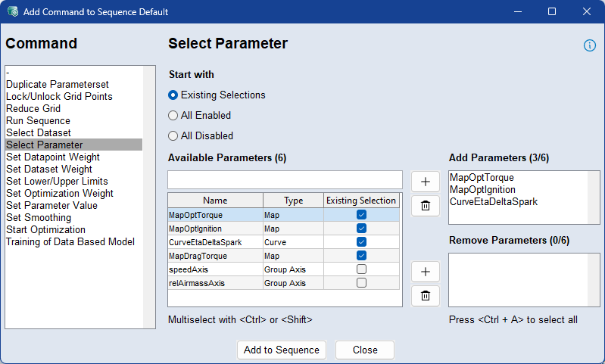Choose Duplicate Parameterset from command list
Image resolution: width=605 pixels, height=364 pixels.
[x=58, y=85]
